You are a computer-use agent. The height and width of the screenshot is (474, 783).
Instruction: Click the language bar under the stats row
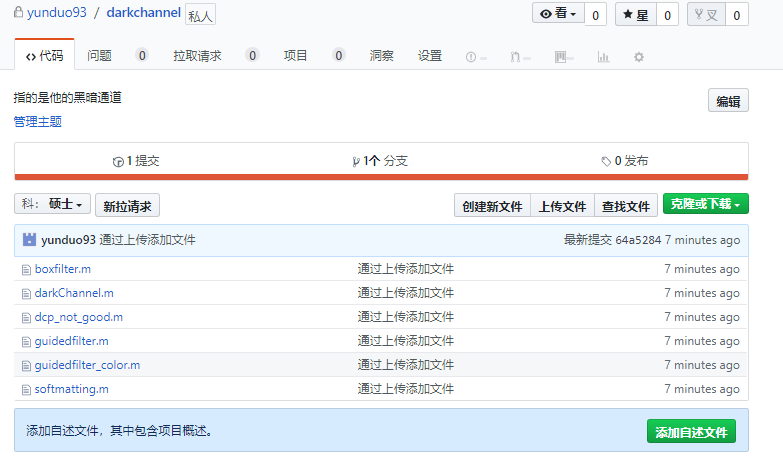[x=382, y=177]
